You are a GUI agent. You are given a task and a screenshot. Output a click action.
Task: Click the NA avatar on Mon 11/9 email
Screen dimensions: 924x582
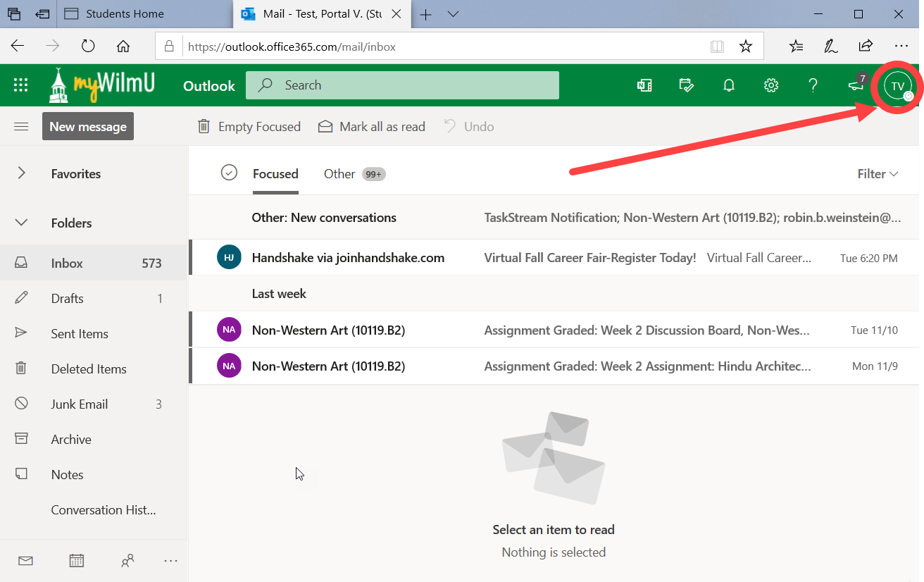click(229, 366)
